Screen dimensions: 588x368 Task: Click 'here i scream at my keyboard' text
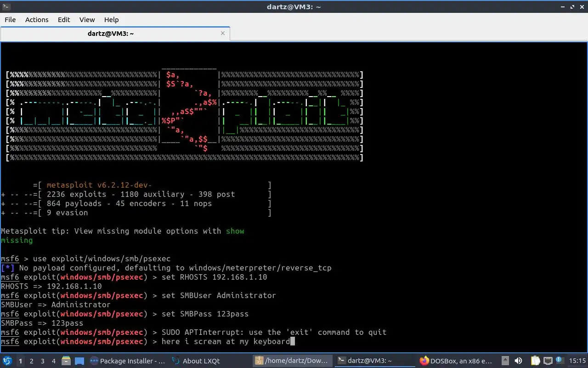(226, 341)
